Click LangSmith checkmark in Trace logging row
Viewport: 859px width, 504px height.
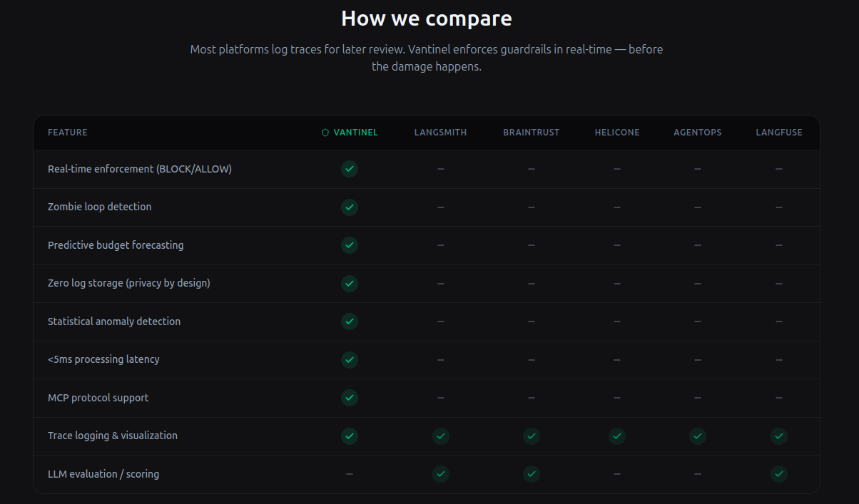coord(441,436)
